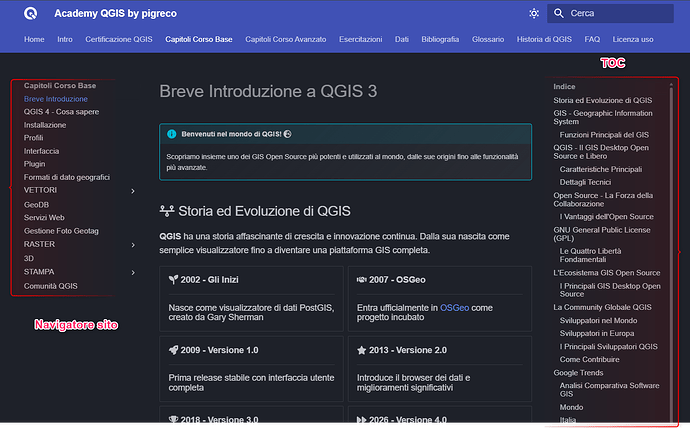Open the 3D page
Viewport: 690px width, 428px height.
(29, 258)
